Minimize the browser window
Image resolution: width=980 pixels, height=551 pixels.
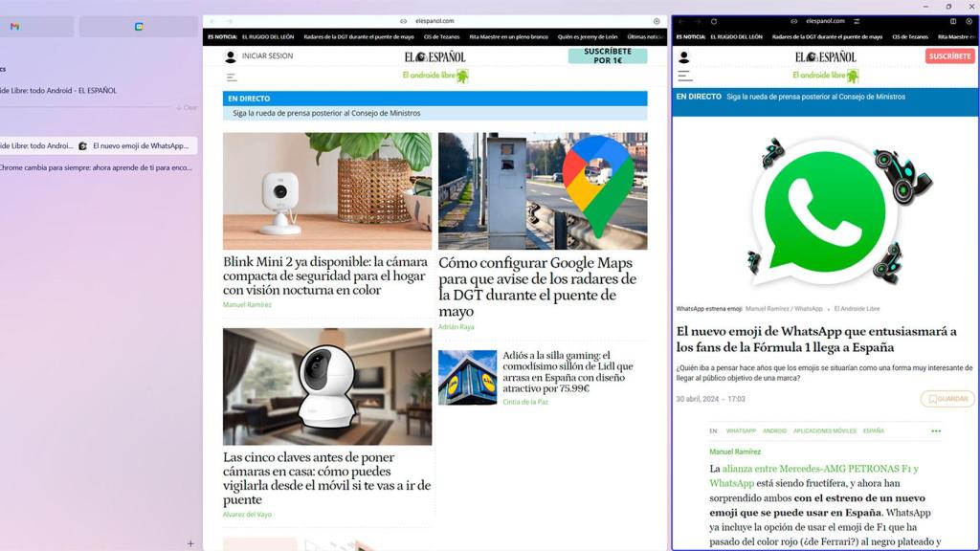tap(925, 7)
